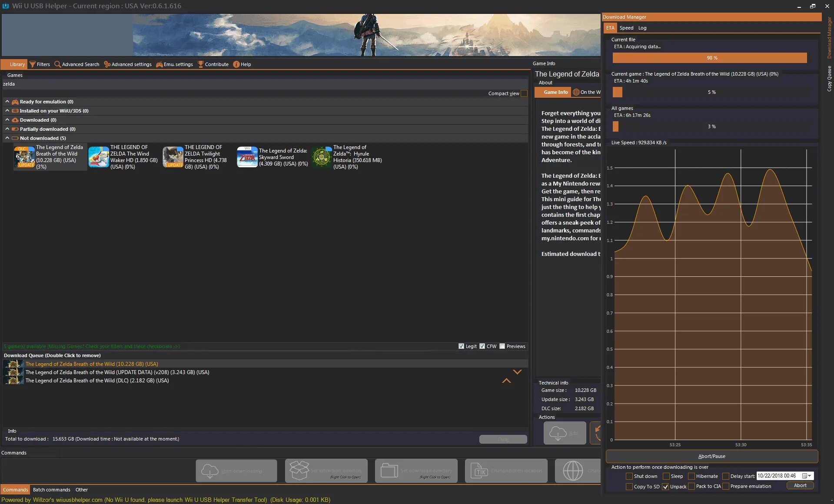Switch to the Library tab
This screenshot has width=834, height=504.
pyautogui.click(x=14, y=64)
